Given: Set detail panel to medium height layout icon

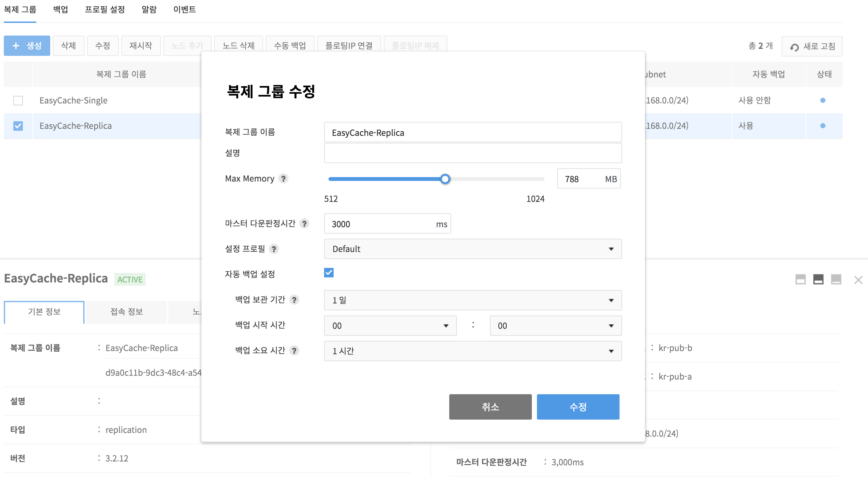Looking at the screenshot, I should coord(818,279).
